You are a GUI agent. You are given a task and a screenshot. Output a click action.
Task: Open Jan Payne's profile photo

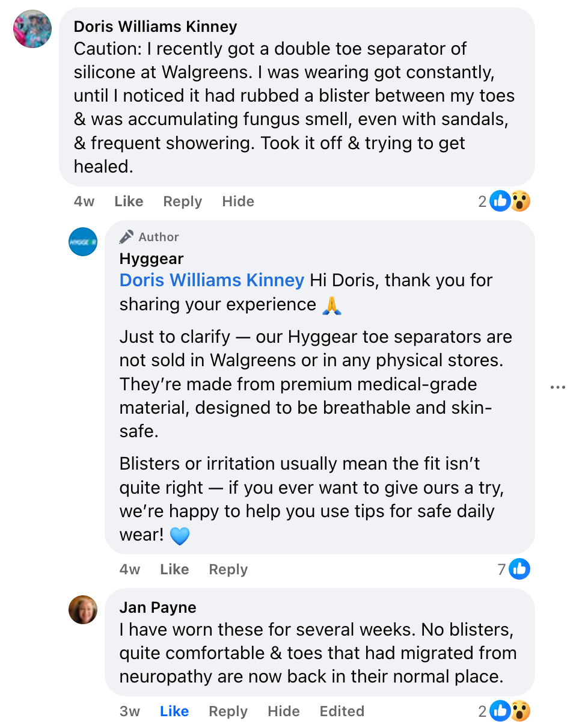click(83, 610)
